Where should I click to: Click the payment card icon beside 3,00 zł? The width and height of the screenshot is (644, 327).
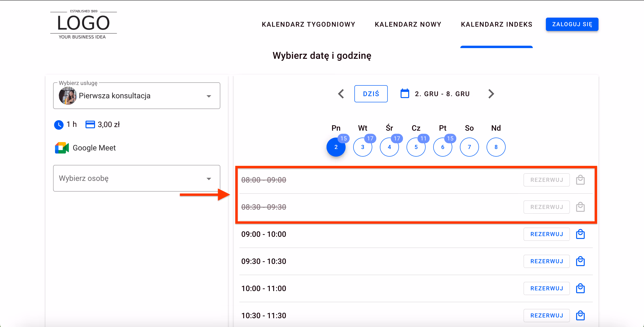[x=91, y=124]
